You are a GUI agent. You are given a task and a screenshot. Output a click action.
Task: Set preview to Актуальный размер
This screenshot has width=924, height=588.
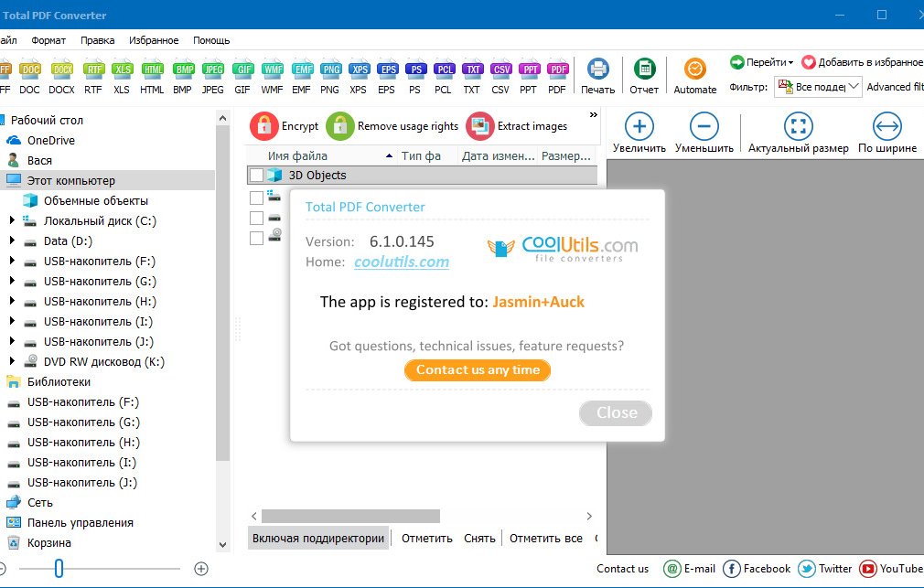(x=799, y=133)
